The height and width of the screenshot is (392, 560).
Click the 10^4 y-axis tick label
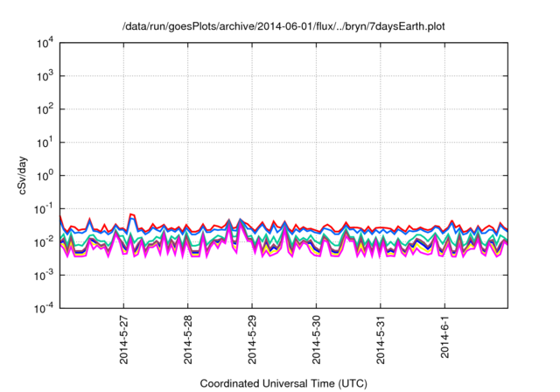45,44
